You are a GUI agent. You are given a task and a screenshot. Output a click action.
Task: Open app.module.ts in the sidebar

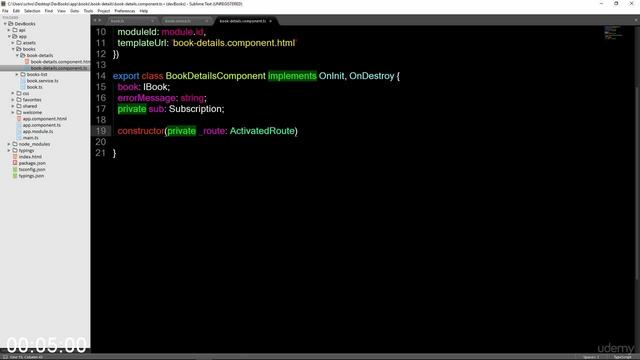(38, 131)
